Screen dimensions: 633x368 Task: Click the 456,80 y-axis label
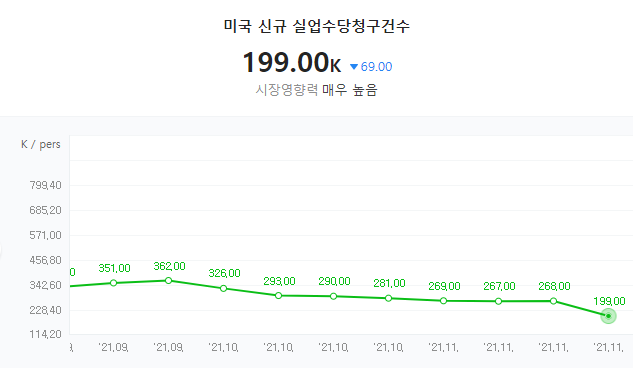pos(46,260)
